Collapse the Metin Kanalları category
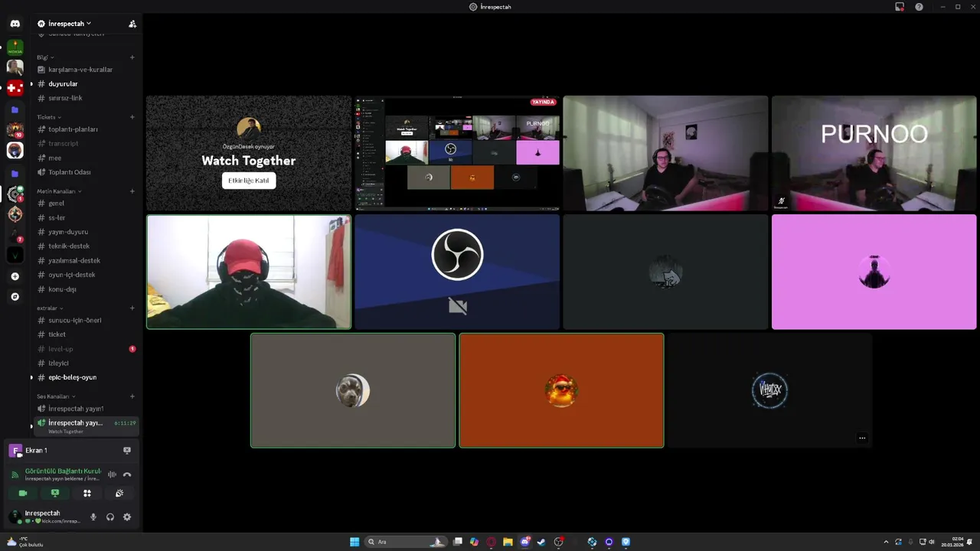 tap(59, 191)
